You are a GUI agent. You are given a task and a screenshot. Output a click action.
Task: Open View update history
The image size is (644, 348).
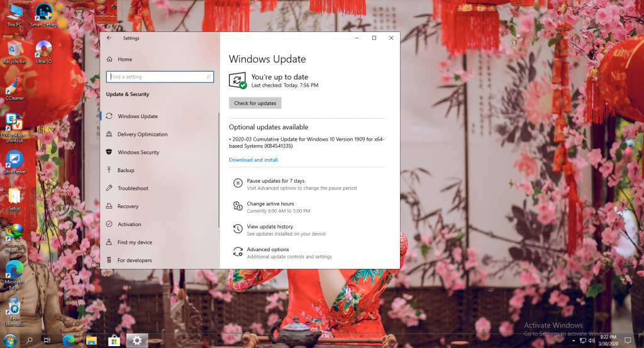pyautogui.click(x=270, y=227)
